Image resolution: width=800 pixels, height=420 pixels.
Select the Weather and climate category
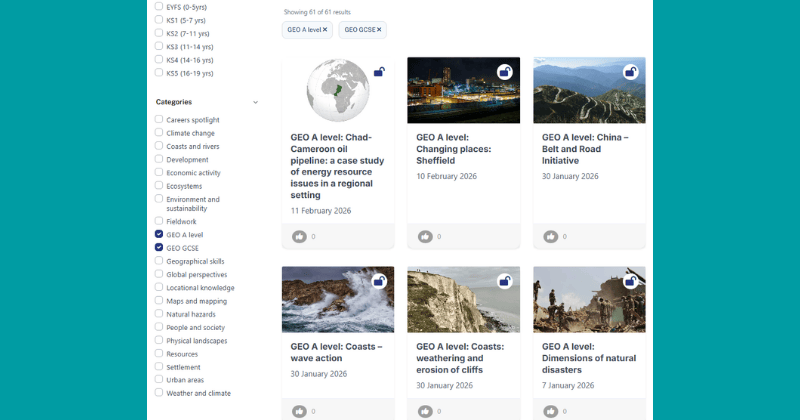pyautogui.click(x=159, y=392)
